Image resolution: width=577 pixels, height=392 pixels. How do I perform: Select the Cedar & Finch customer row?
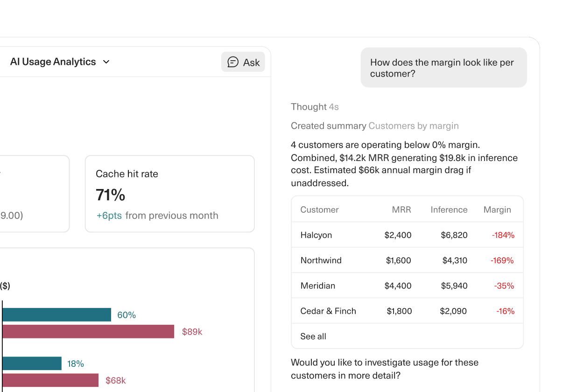click(407, 311)
